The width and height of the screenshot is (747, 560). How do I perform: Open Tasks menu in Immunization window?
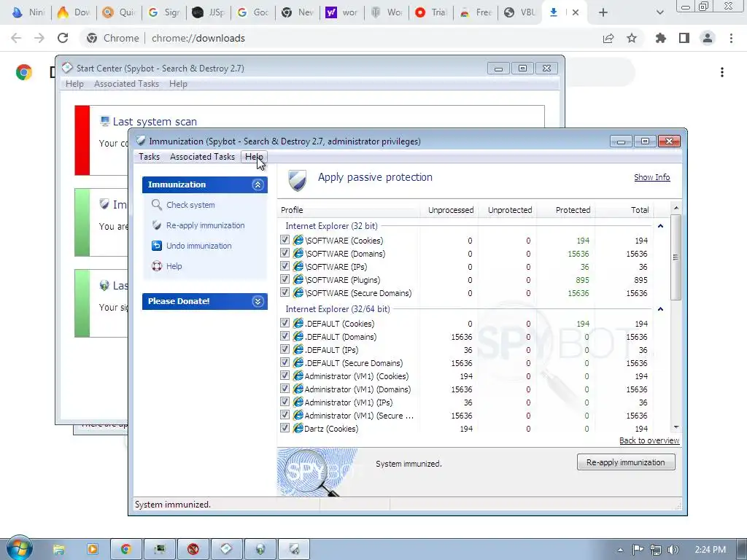[x=149, y=157]
